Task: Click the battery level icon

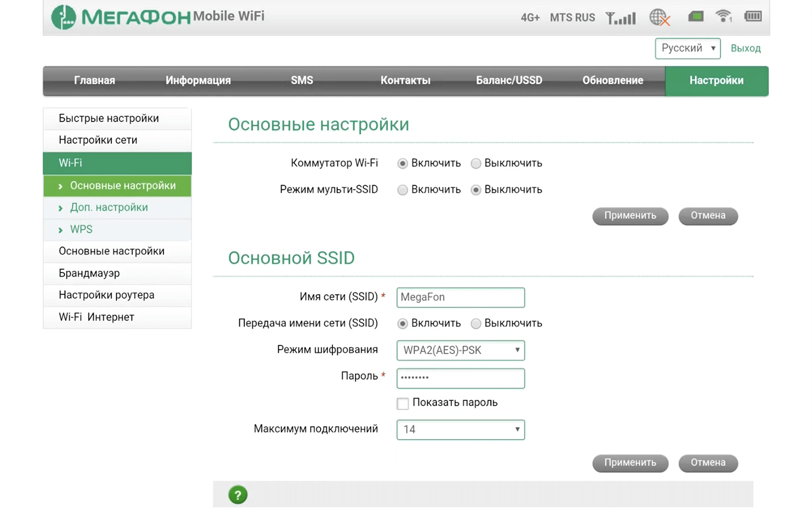Action: click(x=752, y=16)
